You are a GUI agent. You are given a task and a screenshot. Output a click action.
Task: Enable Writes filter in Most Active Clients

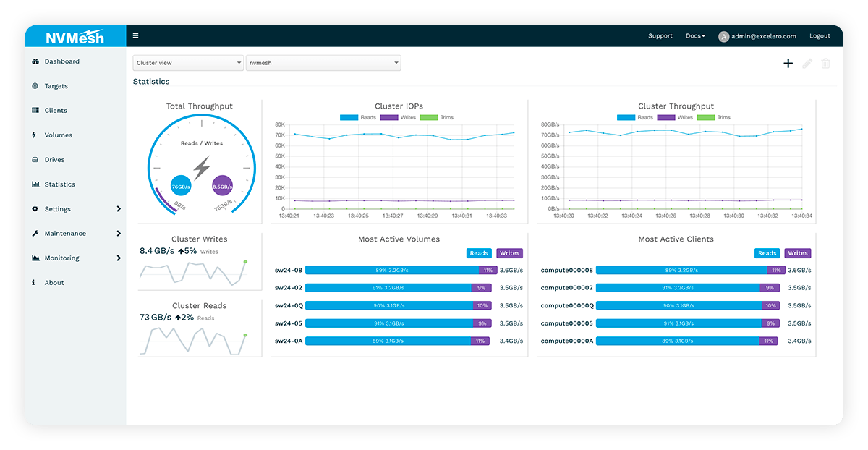797,253
